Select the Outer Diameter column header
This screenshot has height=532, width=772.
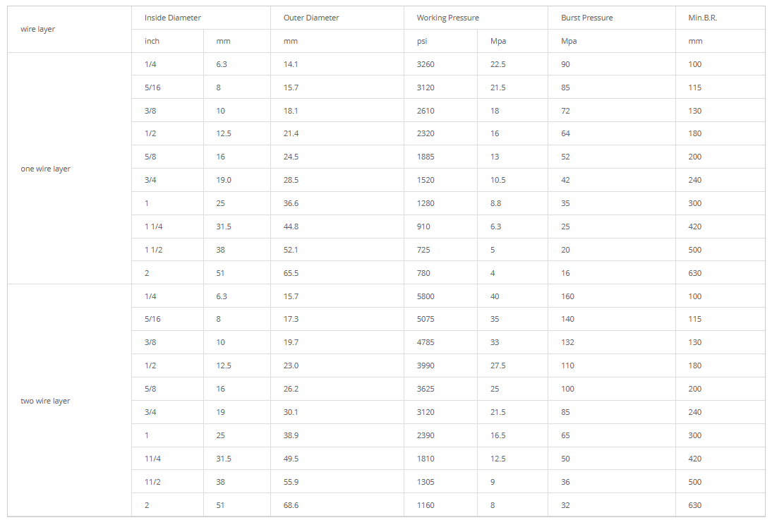(311, 18)
